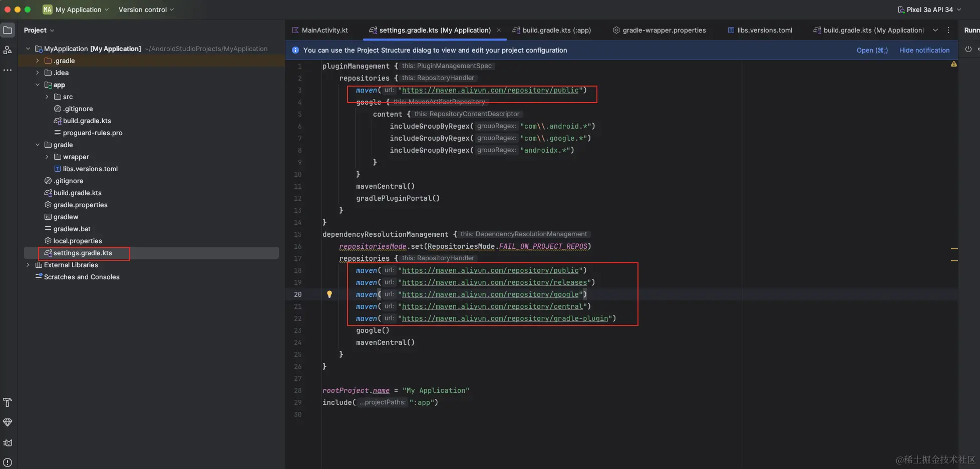The width and height of the screenshot is (980, 469).
Task: Open the Pixel 3a API 34 device selector
Action: point(929,10)
